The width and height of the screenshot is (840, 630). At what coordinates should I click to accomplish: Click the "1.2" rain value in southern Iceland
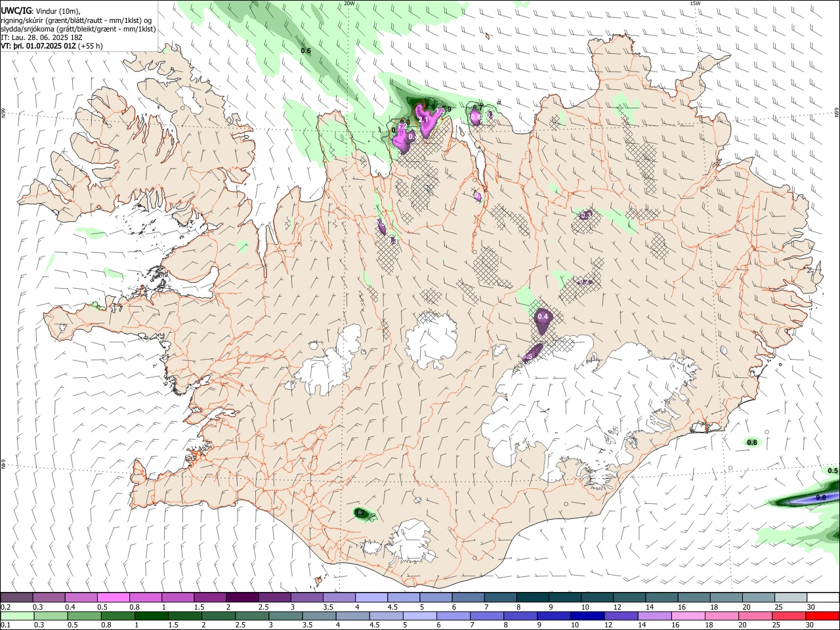(x=360, y=513)
